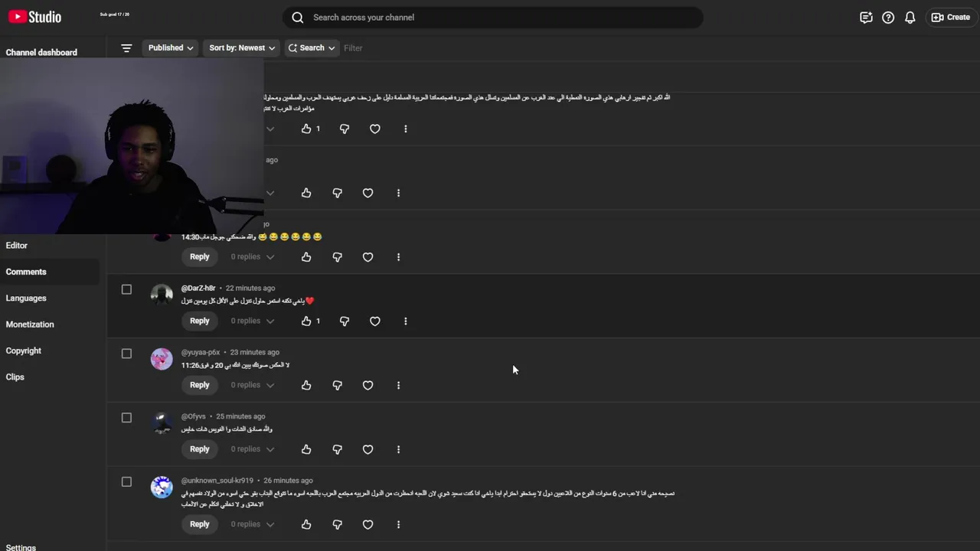Open three-dot menu on @unknown_soul-kr919 comment
This screenshot has width=980, height=551.
pyautogui.click(x=398, y=525)
